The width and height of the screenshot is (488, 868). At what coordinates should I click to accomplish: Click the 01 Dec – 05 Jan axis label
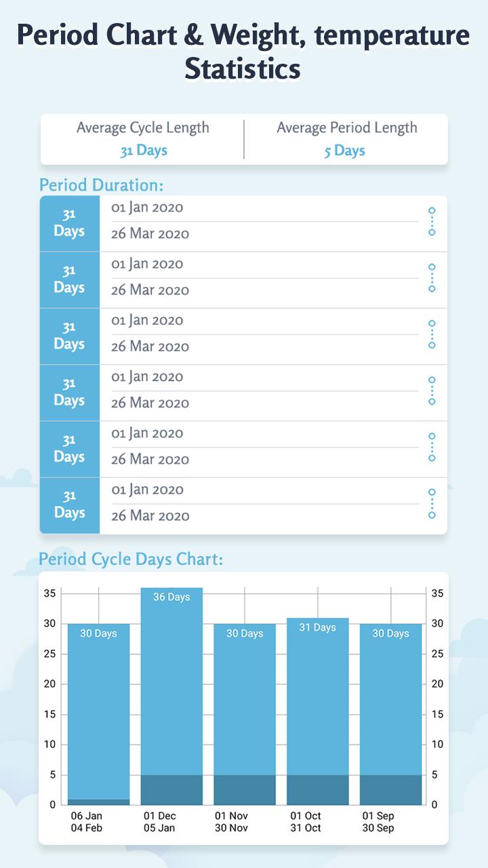pos(159,822)
